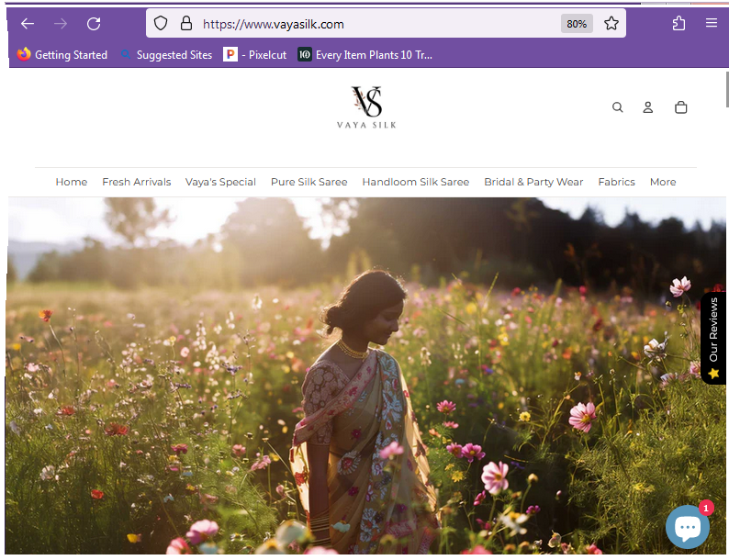Open the Fresh Arrivals menu item

tap(137, 182)
